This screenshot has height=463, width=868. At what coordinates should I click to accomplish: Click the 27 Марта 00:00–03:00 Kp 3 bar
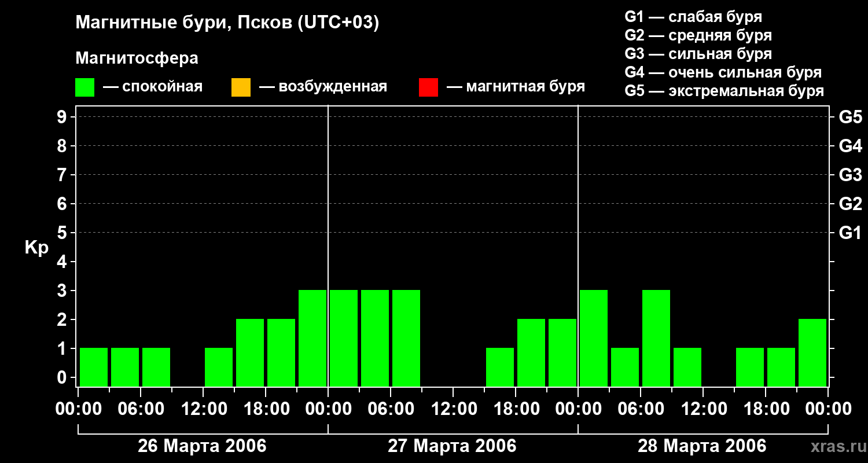(x=344, y=338)
